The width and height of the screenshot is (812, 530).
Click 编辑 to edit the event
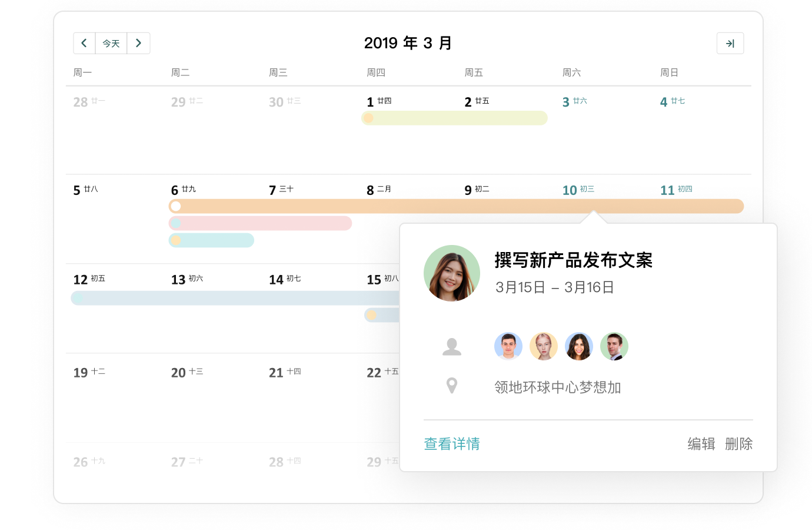pyautogui.click(x=701, y=444)
